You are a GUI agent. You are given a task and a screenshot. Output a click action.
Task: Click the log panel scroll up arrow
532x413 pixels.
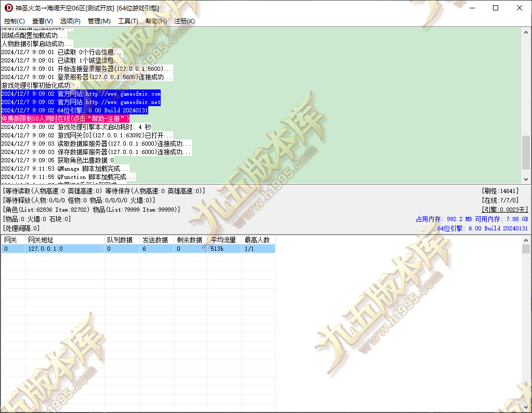[x=526, y=32]
